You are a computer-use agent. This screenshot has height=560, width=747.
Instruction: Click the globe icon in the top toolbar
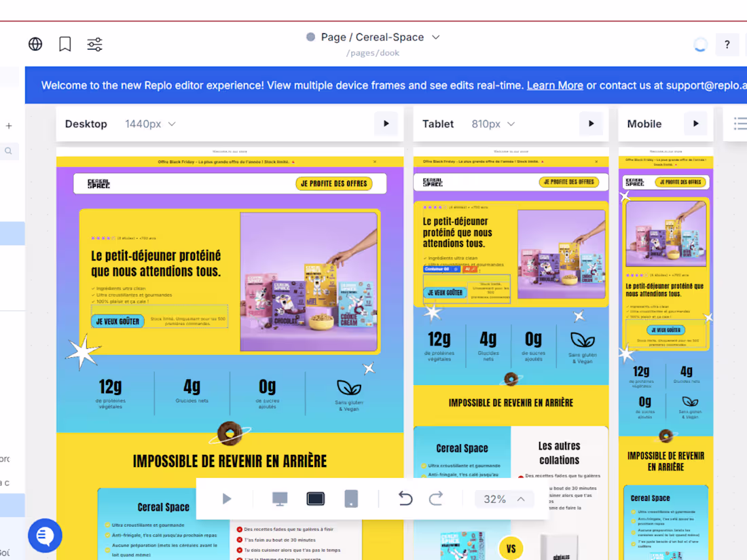click(35, 43)
